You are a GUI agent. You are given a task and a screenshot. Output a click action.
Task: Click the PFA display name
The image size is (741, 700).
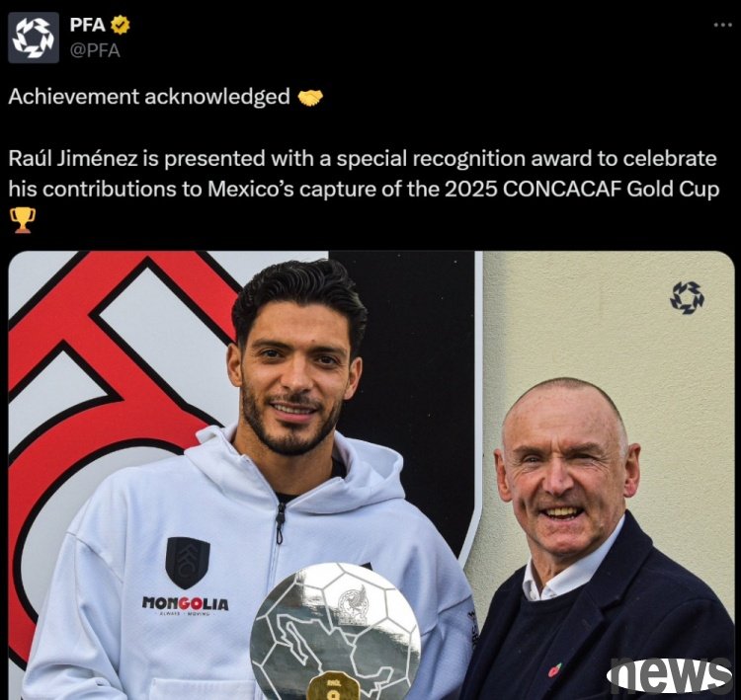pyautogui.click(x=87, y=25)
